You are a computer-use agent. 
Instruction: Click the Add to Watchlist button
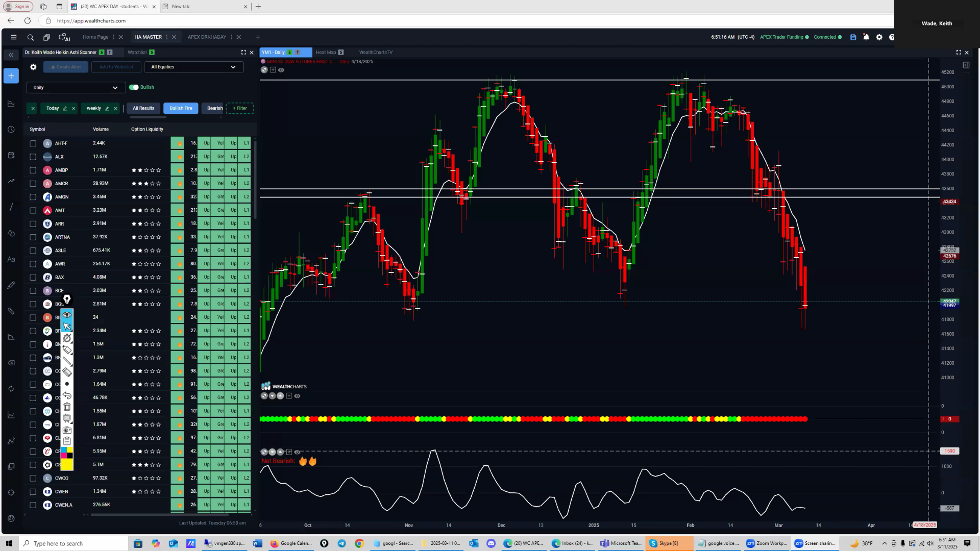116,67
